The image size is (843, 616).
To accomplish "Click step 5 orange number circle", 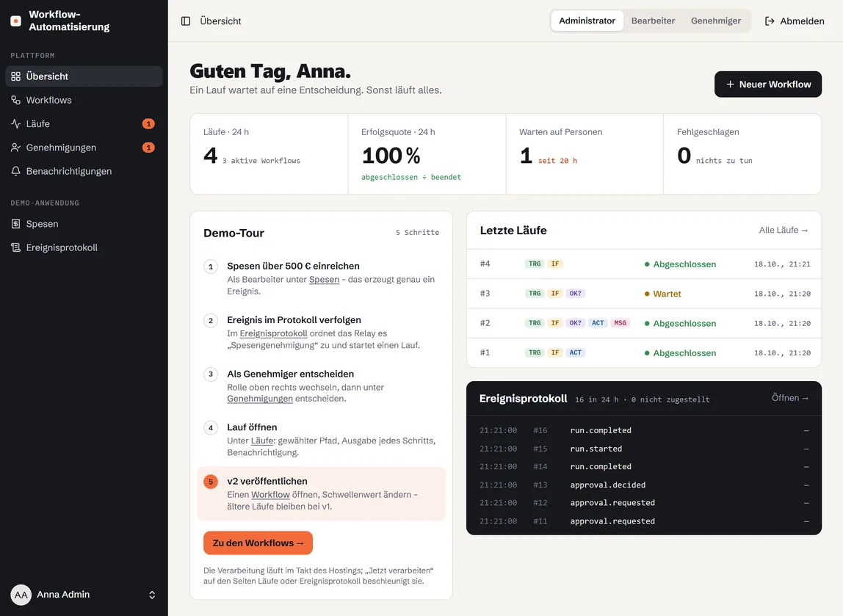I will coord(211,482).
